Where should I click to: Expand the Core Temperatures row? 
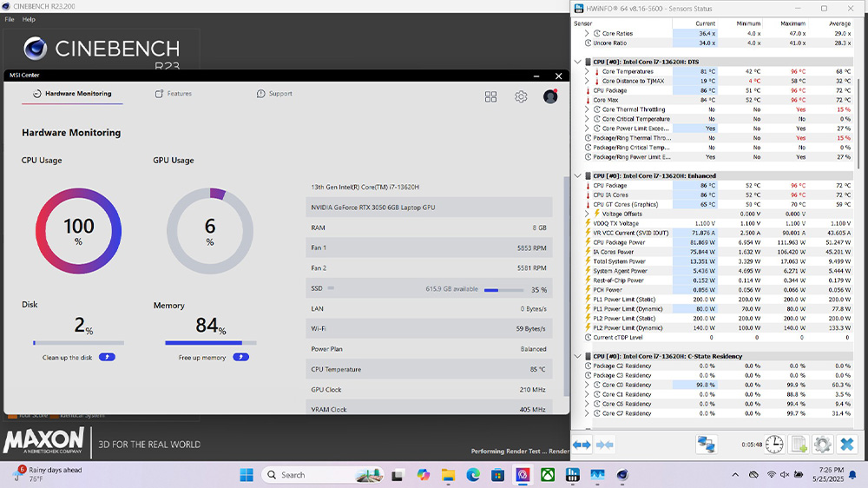pyautogui.click(x=587, y=71)
